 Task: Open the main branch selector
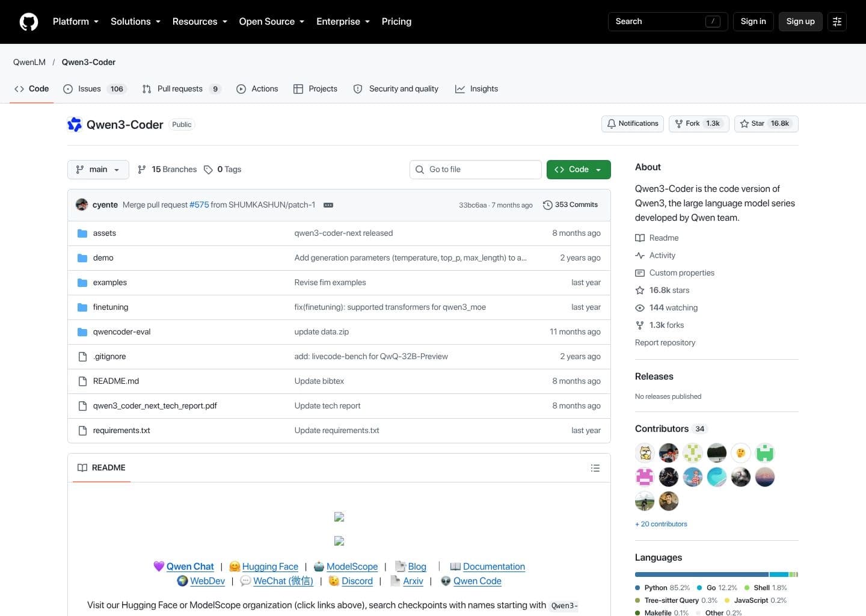(x=98, y=170)
